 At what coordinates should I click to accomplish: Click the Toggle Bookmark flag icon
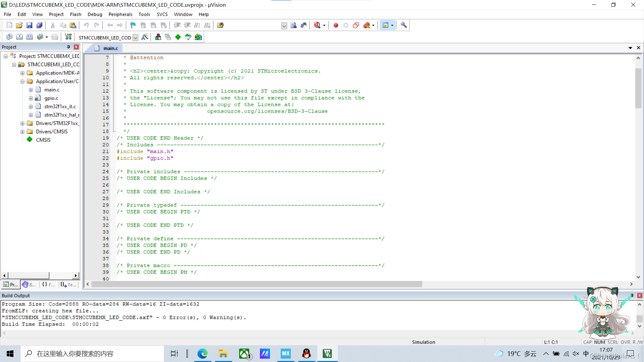tap(133, 25)
